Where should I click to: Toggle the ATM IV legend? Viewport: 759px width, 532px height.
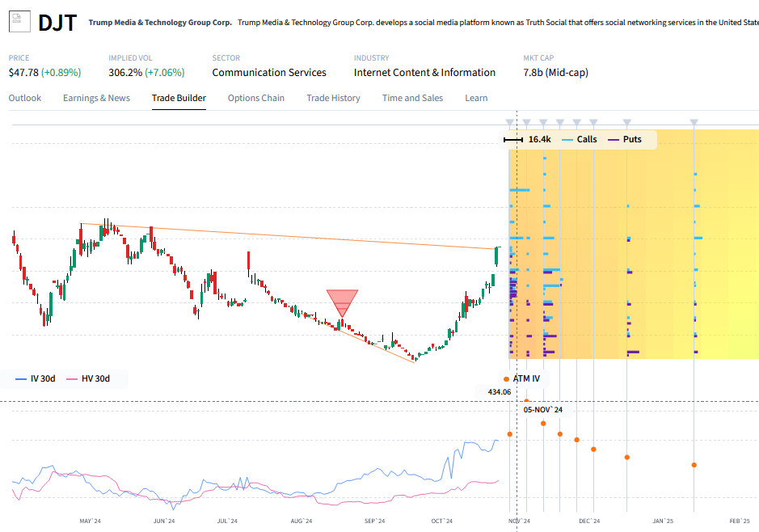521,378
